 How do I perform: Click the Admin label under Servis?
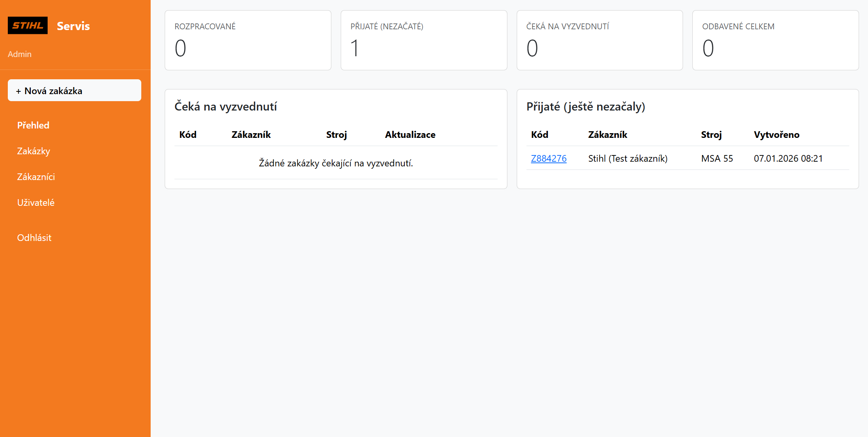pyautogui.click(x=20, y=54)
